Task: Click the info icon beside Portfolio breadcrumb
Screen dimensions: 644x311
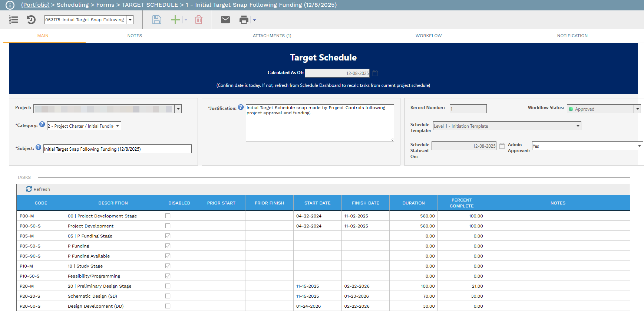Action: point(10,5)
